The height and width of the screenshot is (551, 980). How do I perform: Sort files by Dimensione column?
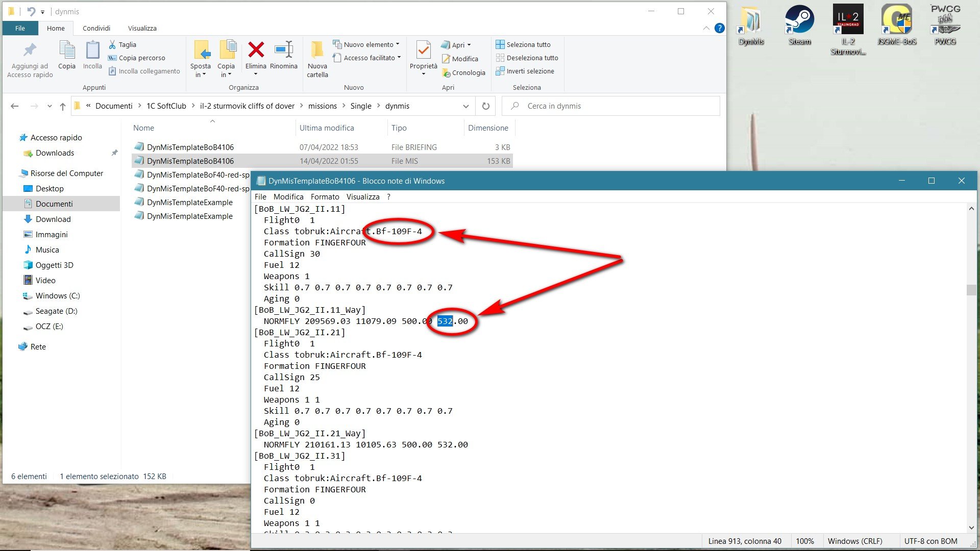[x=488, y=128]
